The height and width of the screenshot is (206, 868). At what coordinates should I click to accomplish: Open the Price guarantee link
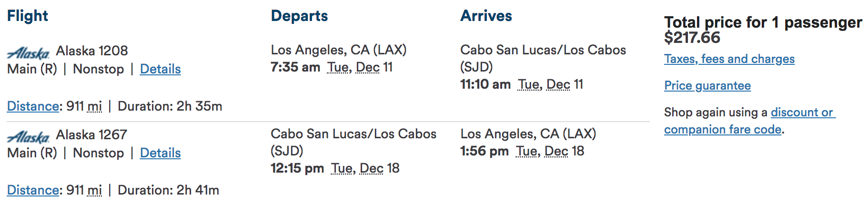(x=707, y=86)
